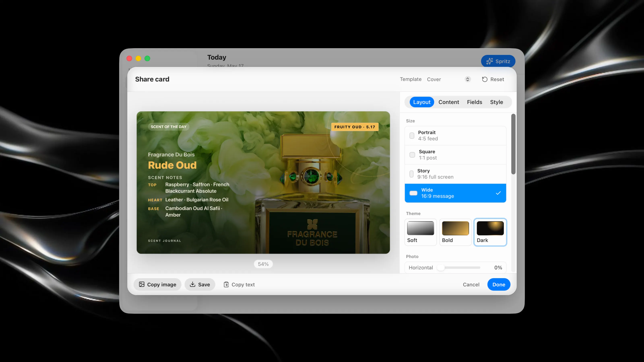Click the Copy image picture icon
Screen dimensions: 644x362
(x=142, y=284)
